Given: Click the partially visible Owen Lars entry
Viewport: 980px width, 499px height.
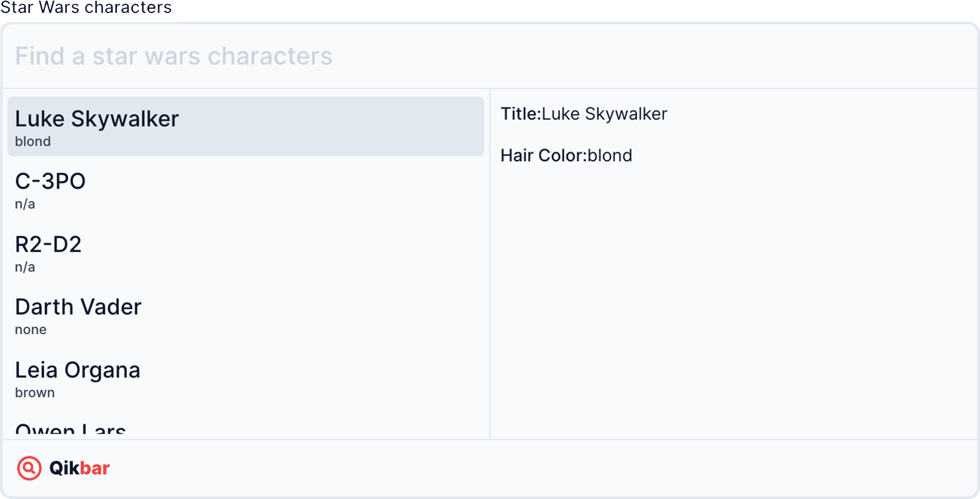Looking at the screenshot, I should point(71,429).
